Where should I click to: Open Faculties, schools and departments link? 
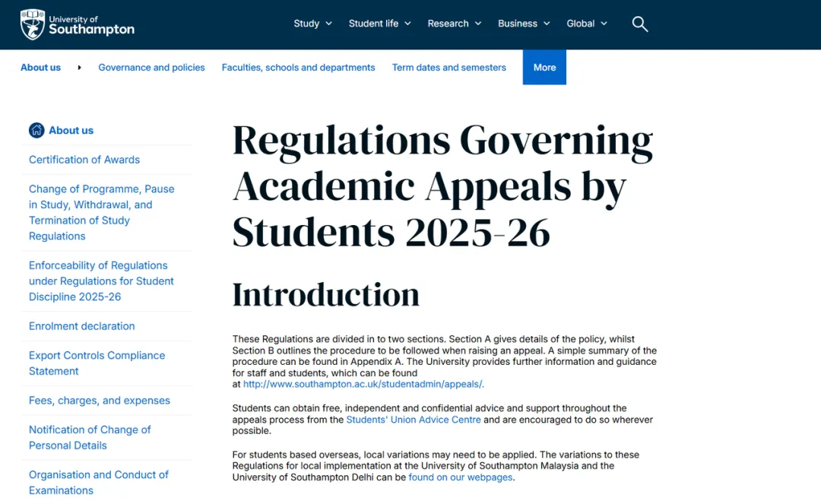point(299,68)
